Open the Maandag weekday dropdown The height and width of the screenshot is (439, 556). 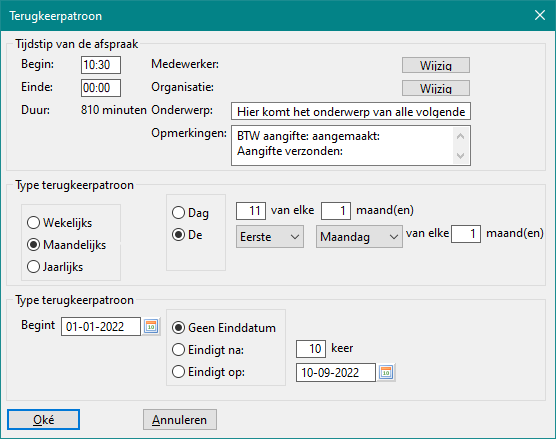pos(359,237)
